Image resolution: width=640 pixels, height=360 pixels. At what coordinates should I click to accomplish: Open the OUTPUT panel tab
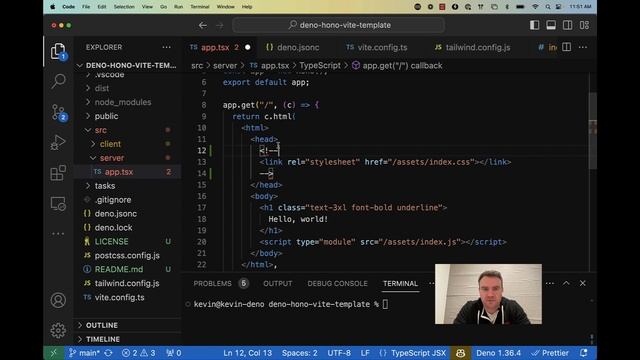coord(278,283)
